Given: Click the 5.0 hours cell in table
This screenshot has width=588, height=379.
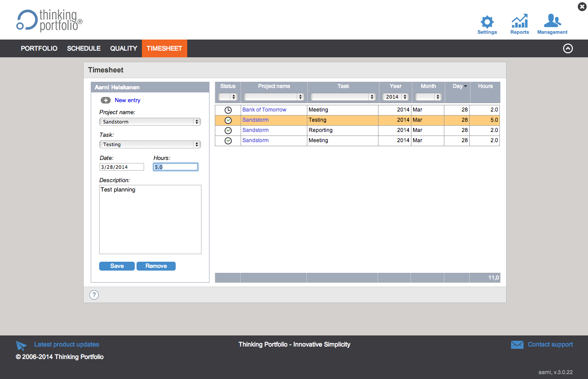Looking at the screenshot, I should pyautogui.click(x=485, y=120).
